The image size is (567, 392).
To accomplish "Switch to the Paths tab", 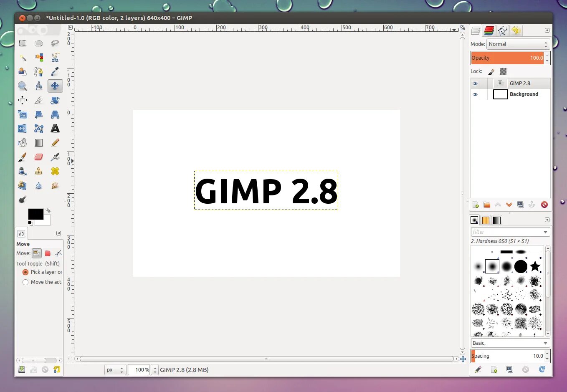I will click(503, 30).
